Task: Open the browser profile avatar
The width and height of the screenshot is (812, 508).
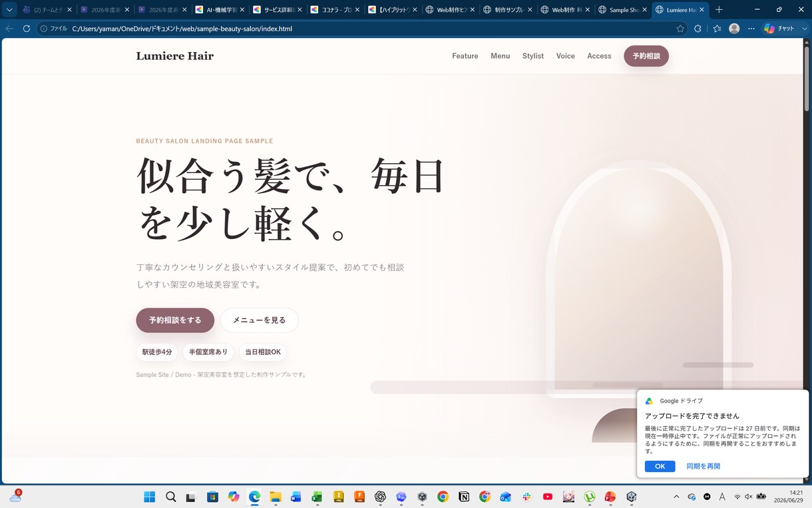Action: 734,29
